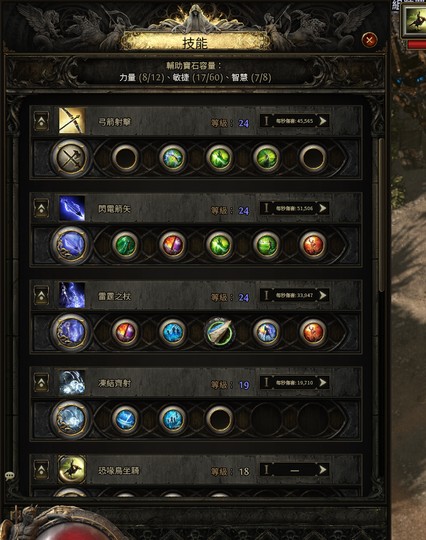This screenshot has width=426, height=540.
Task: Expand damage details arrow for 弓箭射擊
Action: (x=323, y=121)
